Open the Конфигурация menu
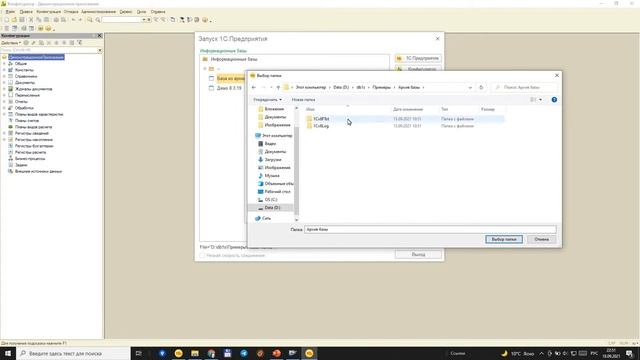Viewport: 640px width, 360px height. (x=49, y=12)
